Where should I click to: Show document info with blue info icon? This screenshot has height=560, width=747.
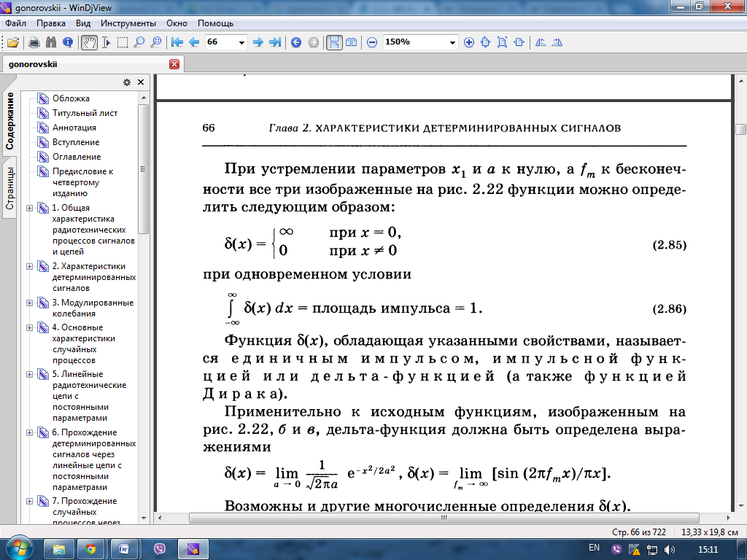pos(68,42)
